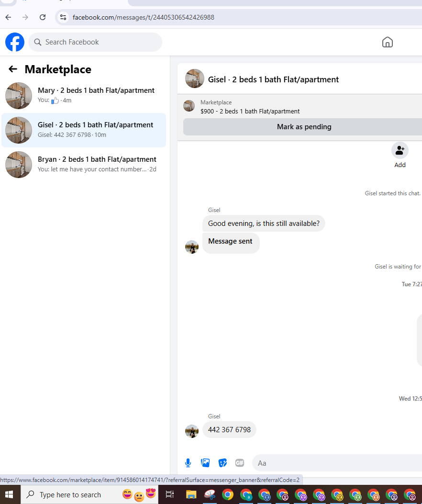Choose a sticker icon
The image size is (422, 504).
[x=222, y=463]
